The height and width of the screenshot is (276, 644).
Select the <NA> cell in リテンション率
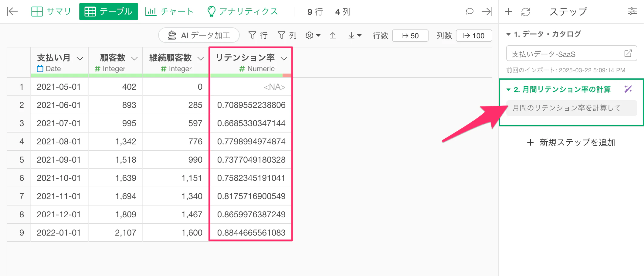[x=251, y=87]
